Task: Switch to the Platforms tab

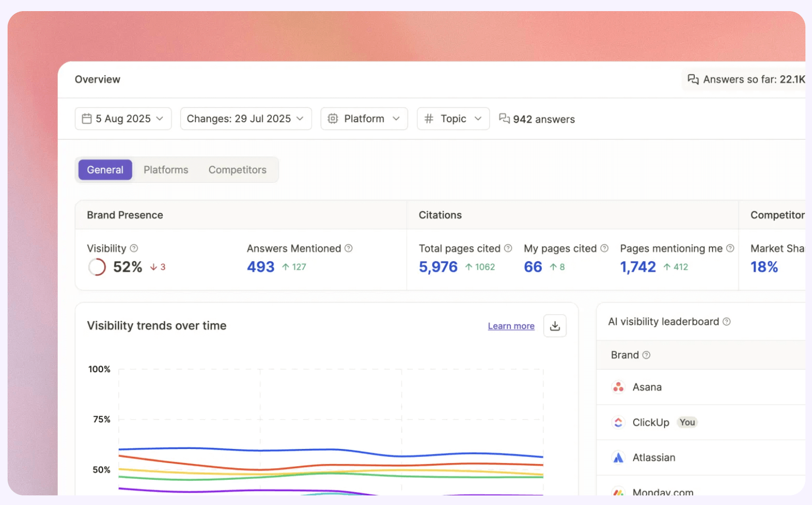Action: tap(166, 170)
